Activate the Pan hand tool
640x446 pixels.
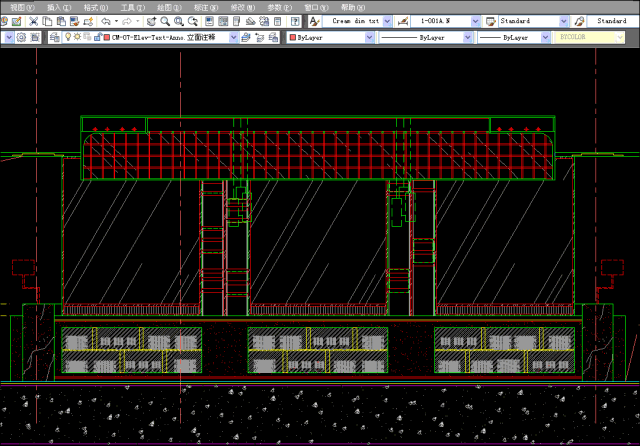click(x=151, y=21)
